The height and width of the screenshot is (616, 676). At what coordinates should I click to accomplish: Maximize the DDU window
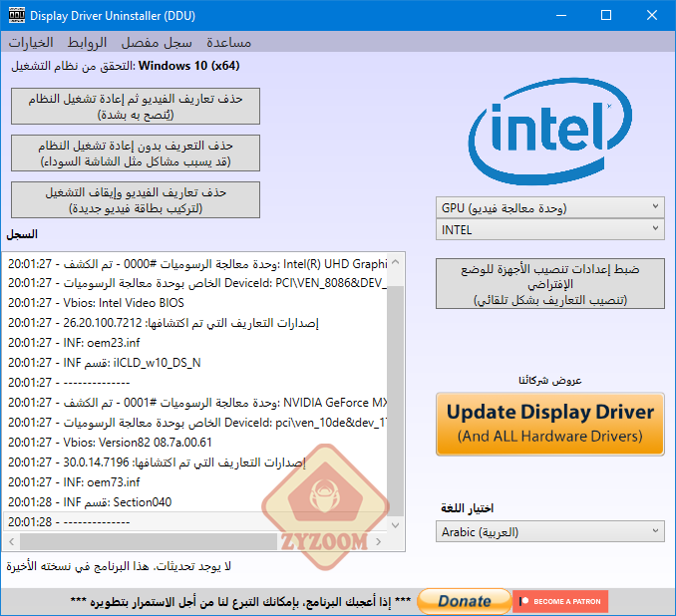coord(606,16)
